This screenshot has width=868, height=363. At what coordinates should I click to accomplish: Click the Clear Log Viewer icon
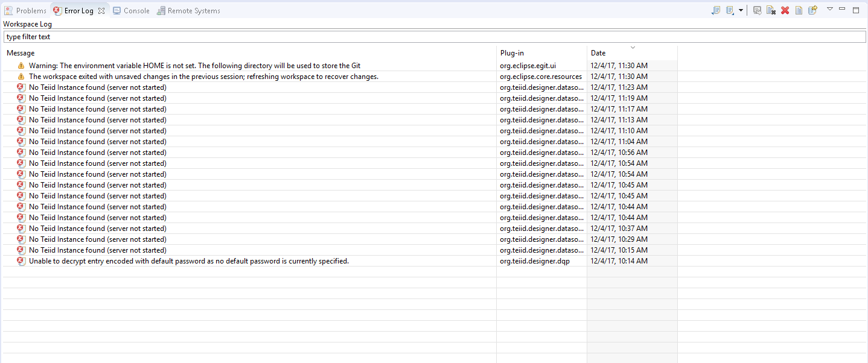click(771, 10)
